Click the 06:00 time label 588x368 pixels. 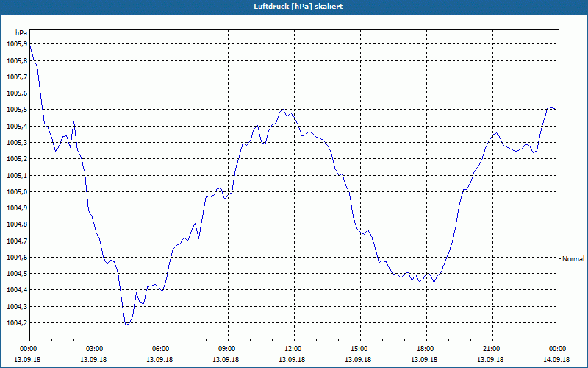click(162, 349)
